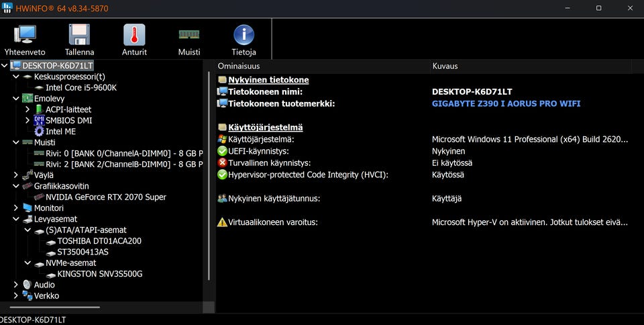The width and height of the screenshot is (644, 325).
Task: Select the Intel ME gear icon
Action: (x=39, y=132)
